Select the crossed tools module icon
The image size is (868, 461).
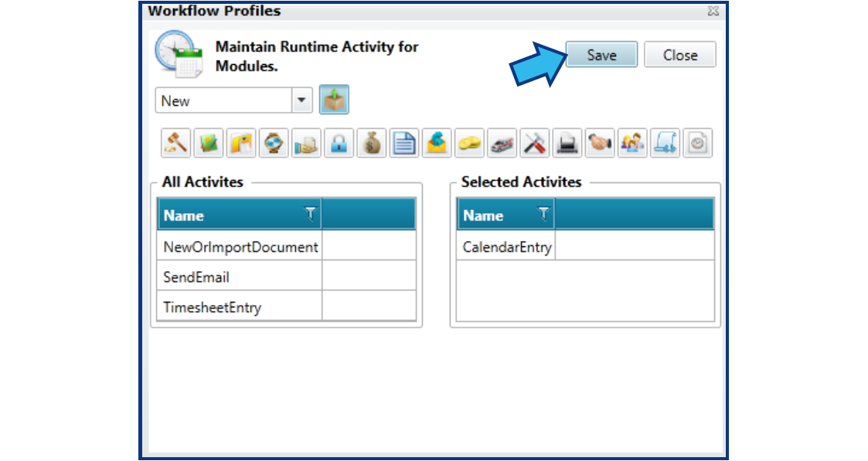click(535, 143)
